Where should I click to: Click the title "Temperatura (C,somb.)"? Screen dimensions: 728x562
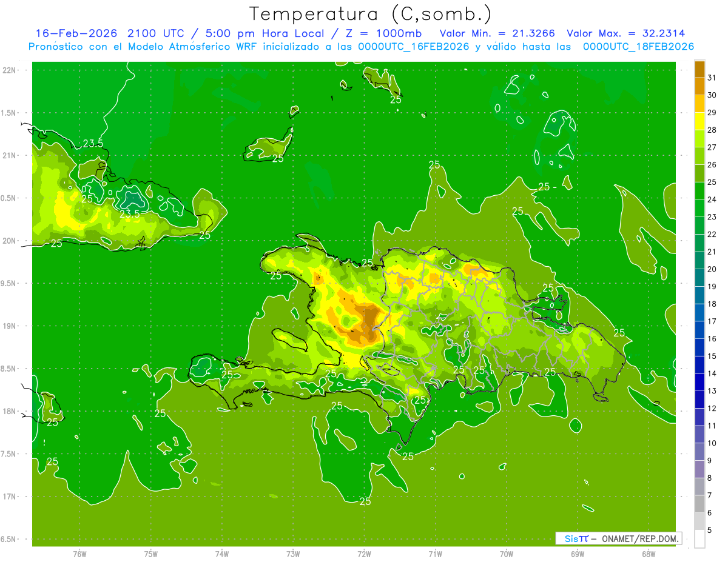point(371,14)
